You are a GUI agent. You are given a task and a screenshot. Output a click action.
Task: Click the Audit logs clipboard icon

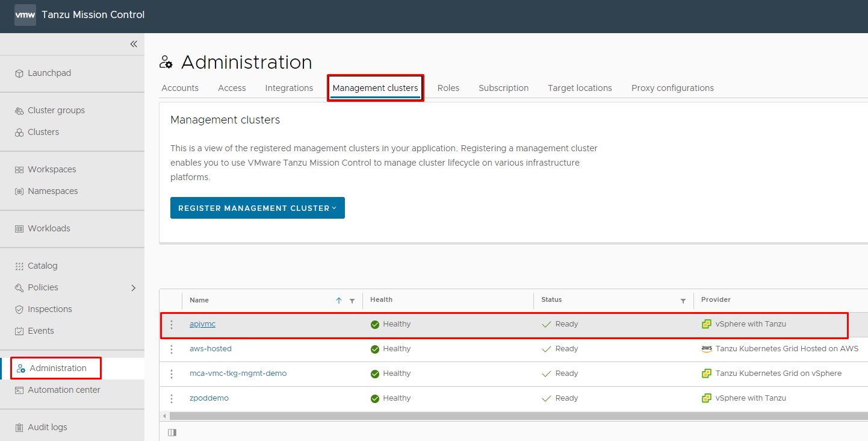pos(19,428)
